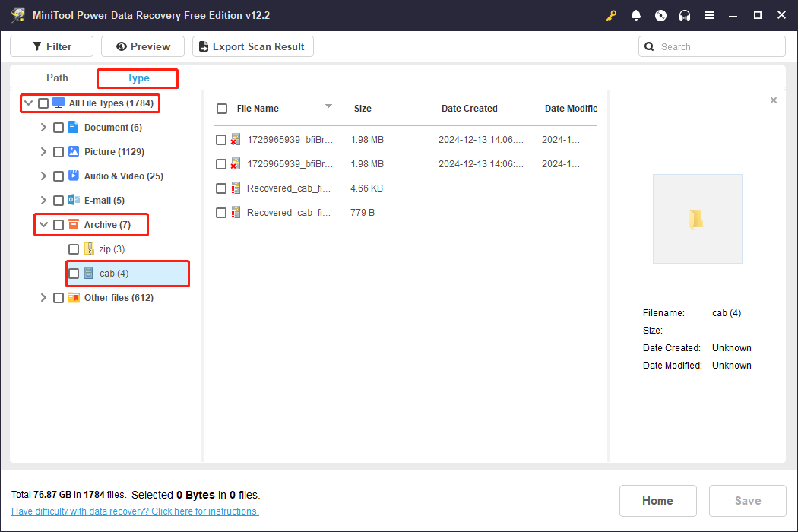Image resolution: width=798 pixels, height=532 pixels.
Task: Open the Filter options
Action: click(52, 46)
